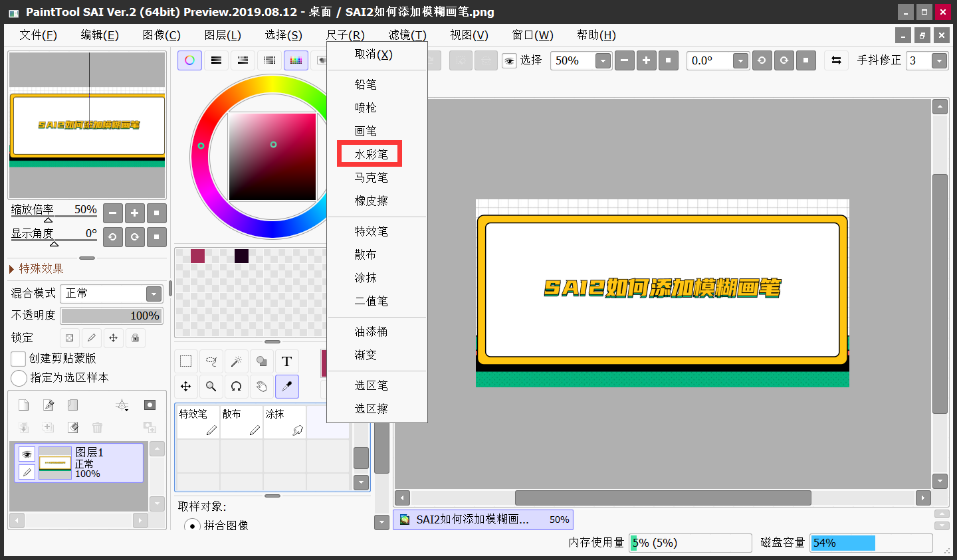Zoom out using navigator minus button

pos(113,213)
